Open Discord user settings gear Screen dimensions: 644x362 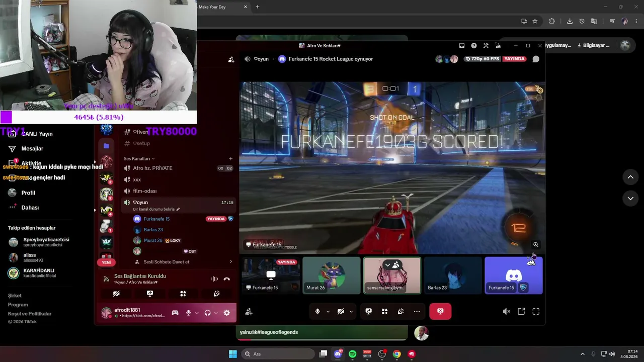[x=227, y=313]
